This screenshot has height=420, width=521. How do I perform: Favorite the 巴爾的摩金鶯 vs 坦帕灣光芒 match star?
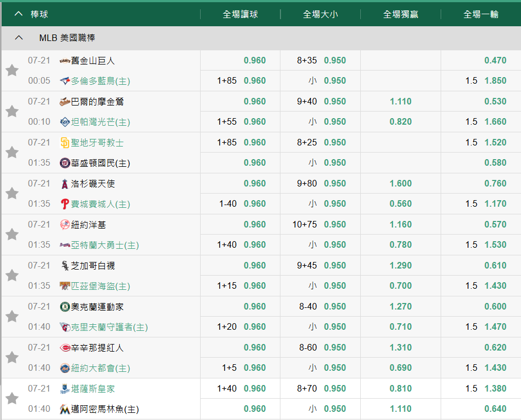pyautogui.click(x=12, y=112)
